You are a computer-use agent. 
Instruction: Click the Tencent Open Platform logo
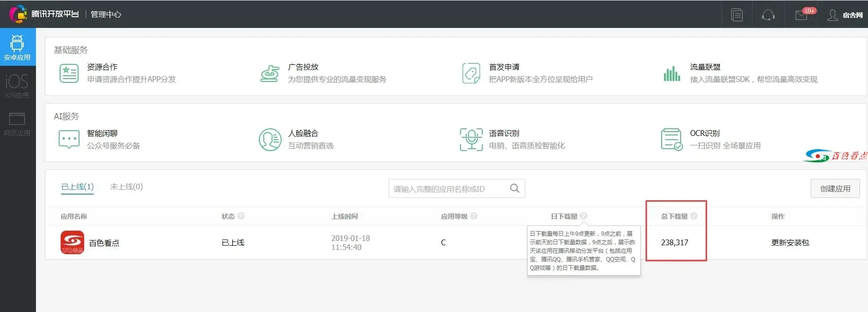44,14
